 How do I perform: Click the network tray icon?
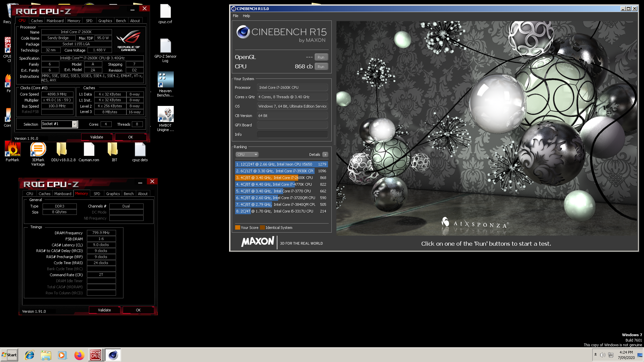pyautogui.click(x=611, y=355)
